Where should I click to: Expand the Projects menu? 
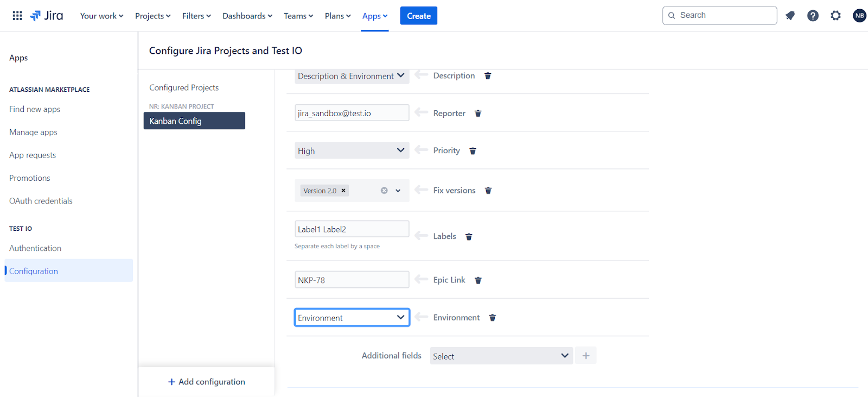(x=153, y=16)
